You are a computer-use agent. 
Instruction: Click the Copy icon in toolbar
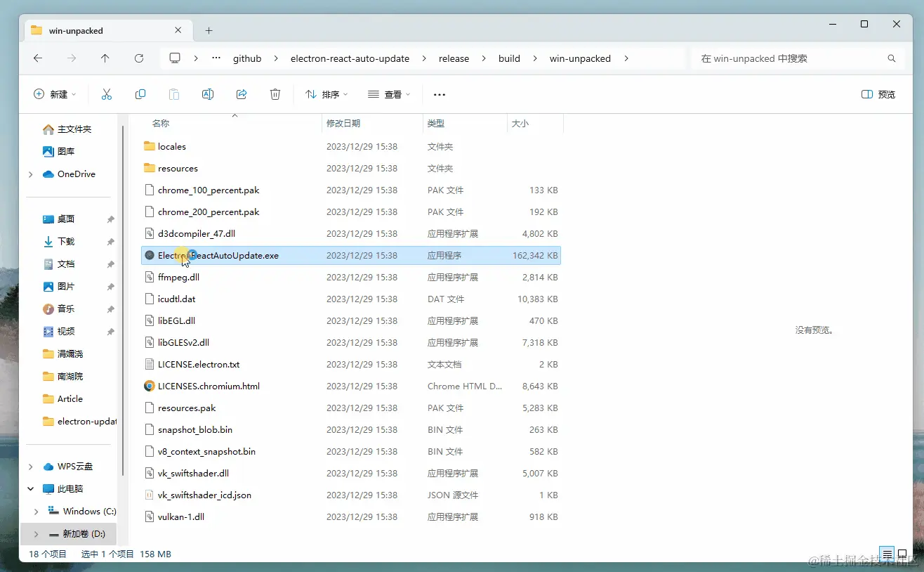click(140, 94)
